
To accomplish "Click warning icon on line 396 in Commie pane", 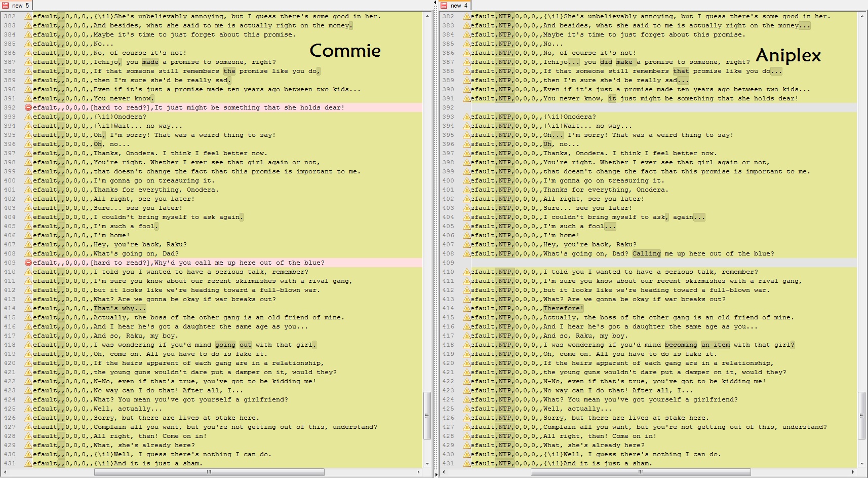I will (x=28, y=144).
